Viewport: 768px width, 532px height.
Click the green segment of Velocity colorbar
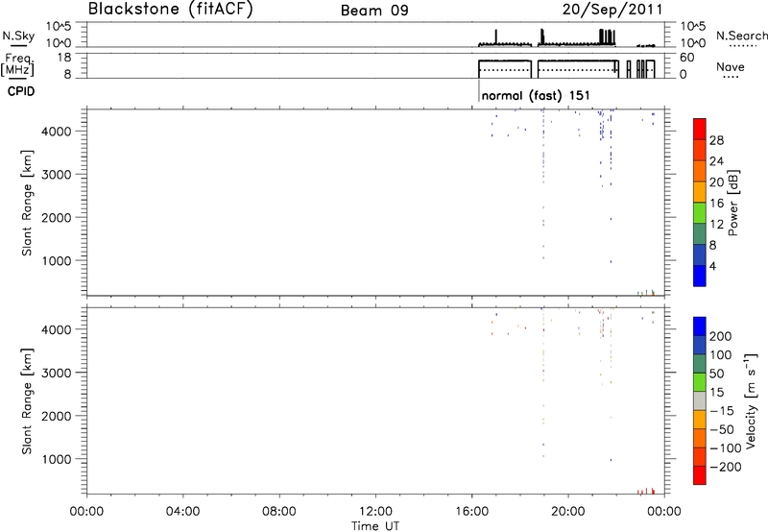(x=700, y=382)
